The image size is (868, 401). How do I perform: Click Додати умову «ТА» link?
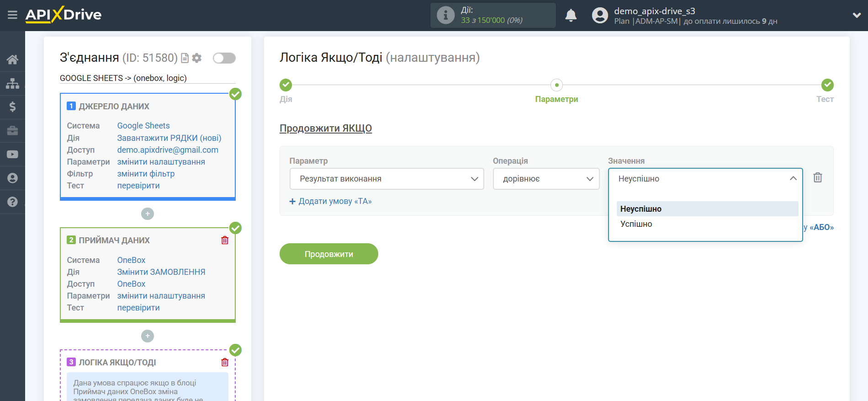pos(330,201)
